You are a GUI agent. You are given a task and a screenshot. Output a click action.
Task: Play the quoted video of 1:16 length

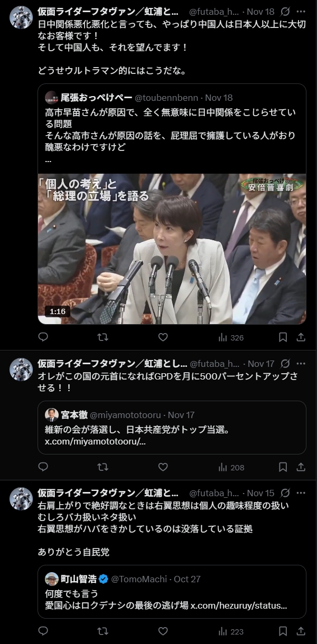pos(172,249)
